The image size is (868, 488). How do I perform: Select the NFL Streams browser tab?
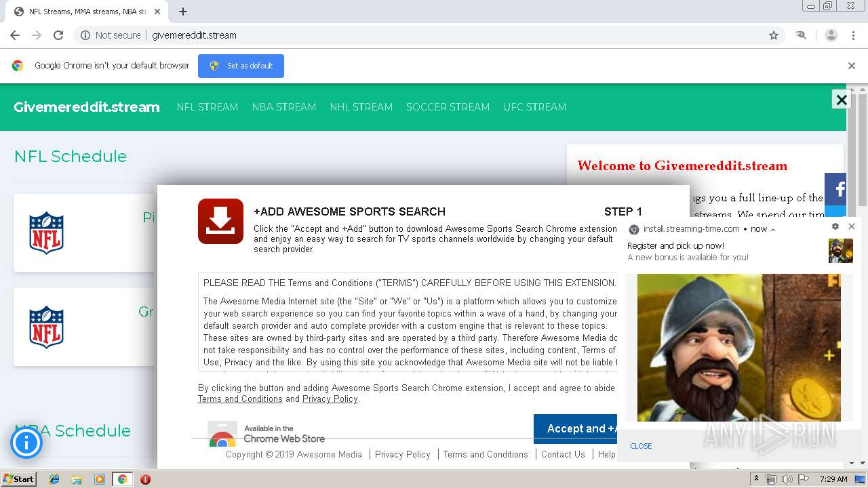click(87, 12)
